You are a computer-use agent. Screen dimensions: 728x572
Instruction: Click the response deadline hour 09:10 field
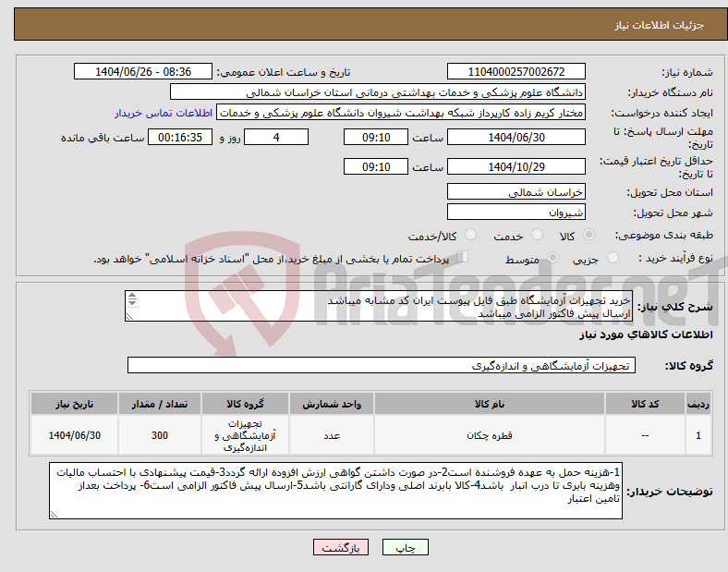(x=376, y=137)
